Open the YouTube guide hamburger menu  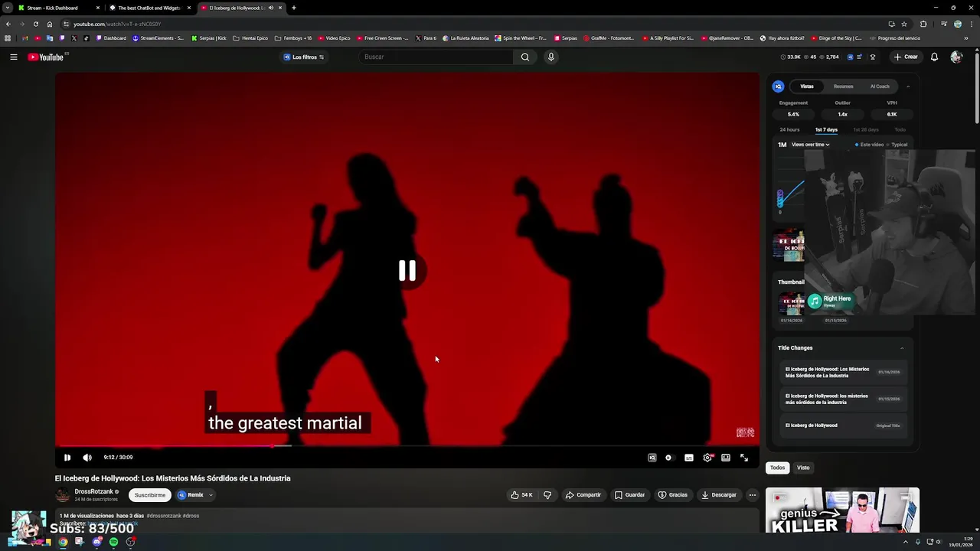click(x=14, y=57)
